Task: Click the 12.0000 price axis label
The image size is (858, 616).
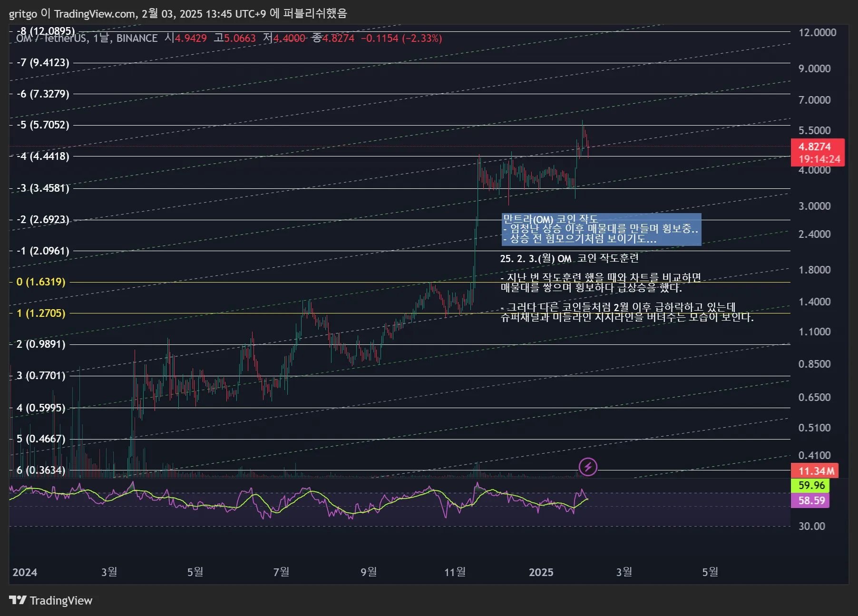Action: click(x=817, y=32)
